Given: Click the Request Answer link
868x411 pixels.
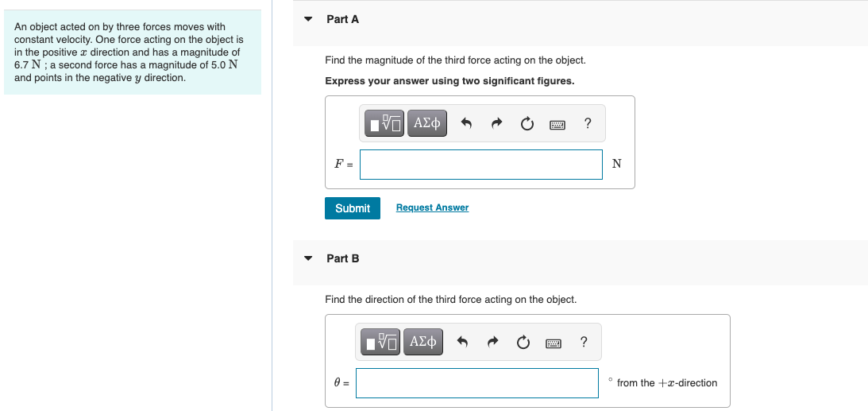Looking at the screenshot, I should coord(432,207).
